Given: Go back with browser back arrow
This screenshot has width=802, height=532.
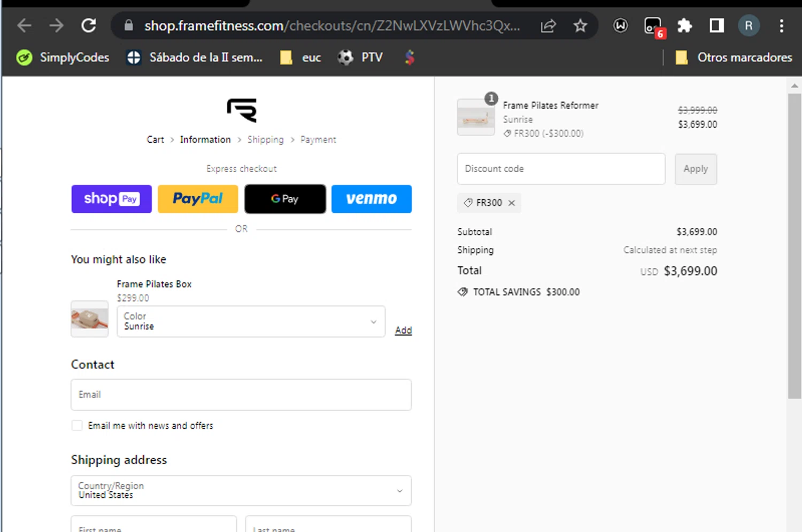Looking at the screenshot, I should coord(25,25).
